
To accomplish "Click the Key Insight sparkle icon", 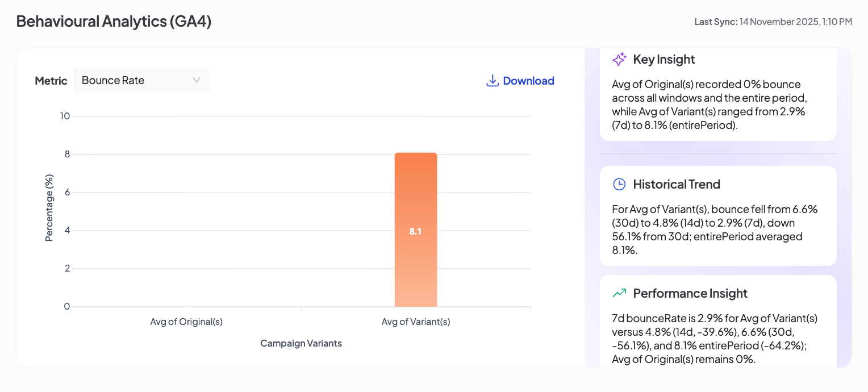I will click(x=619, y=59).
